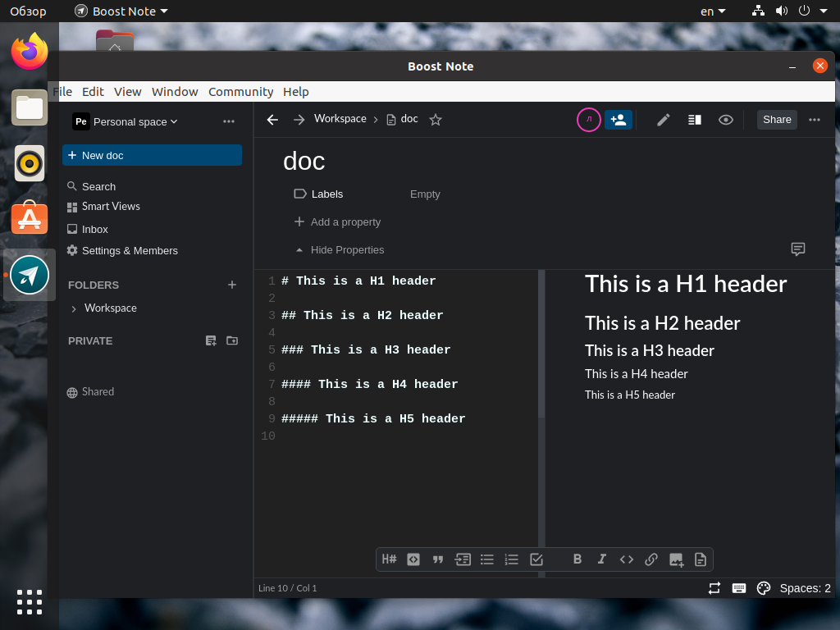Apply bold formatting
The height and width of the screenshot is (630, 840).
[x=577, y=559]
